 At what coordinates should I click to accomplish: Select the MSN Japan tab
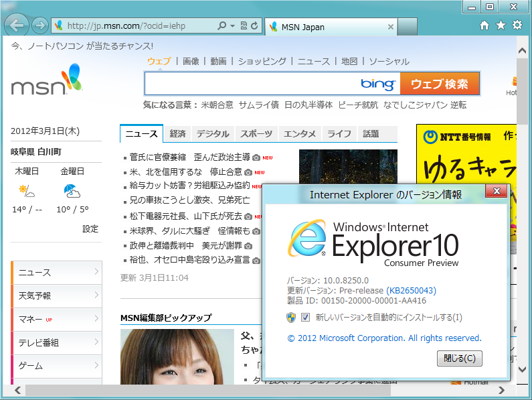point(331,27)
